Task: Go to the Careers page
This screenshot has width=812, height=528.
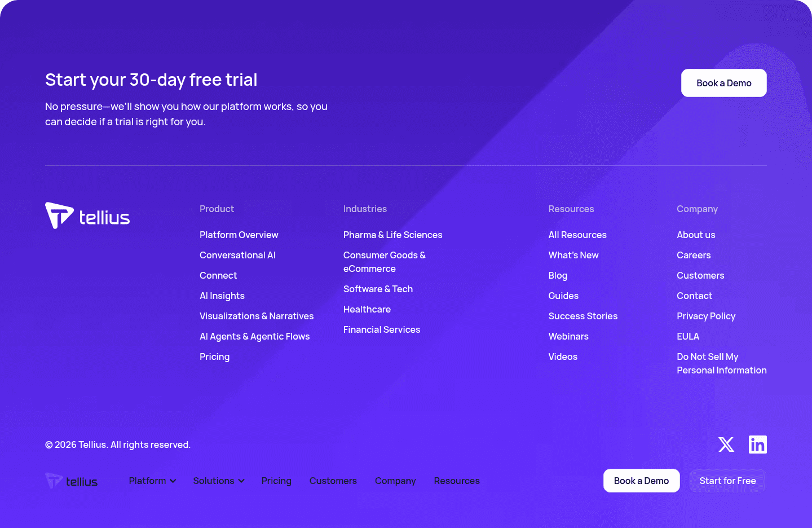Action: [x=694, y=255]
